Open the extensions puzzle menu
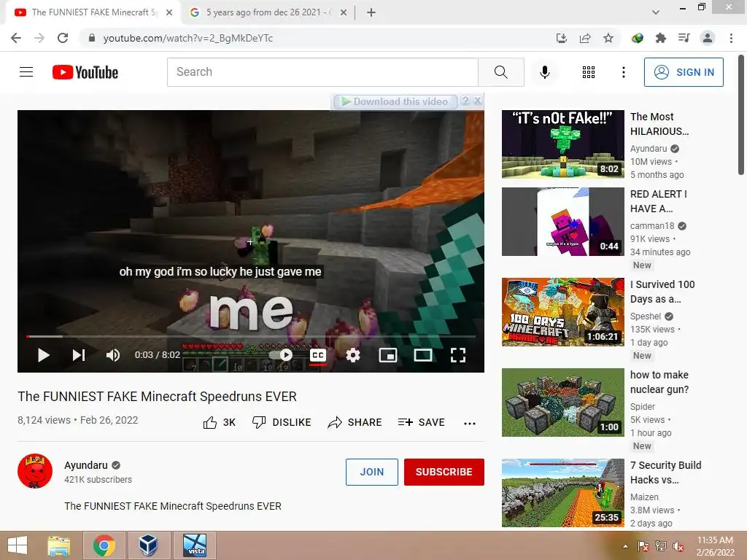 [x=660, y=38]
